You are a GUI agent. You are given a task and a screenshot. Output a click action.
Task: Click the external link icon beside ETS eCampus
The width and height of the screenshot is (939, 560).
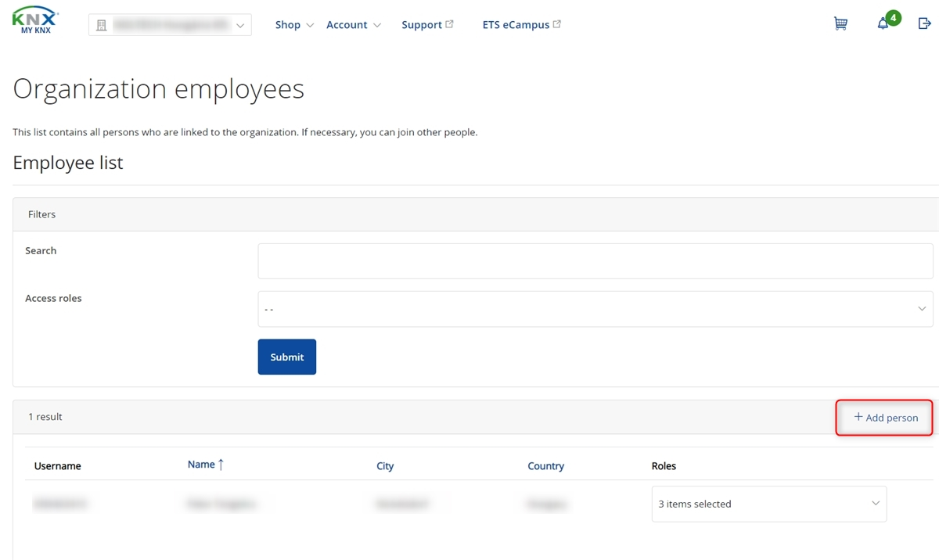[557, 24]
